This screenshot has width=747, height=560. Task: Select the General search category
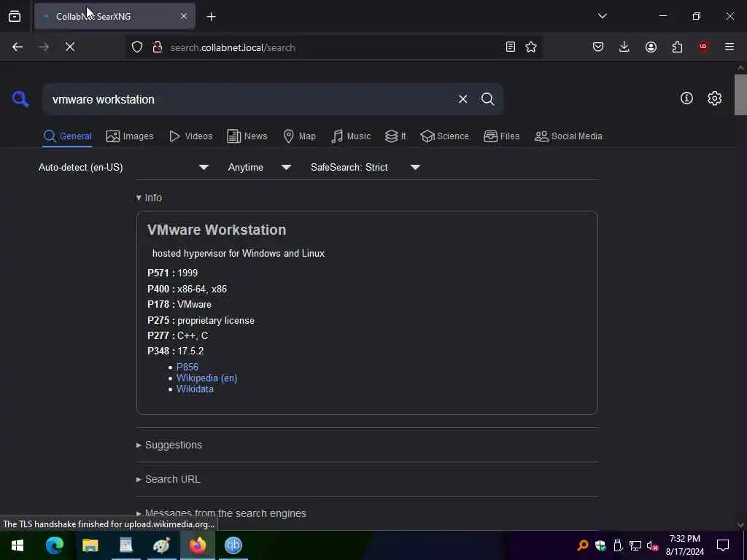click(x=67, y=136)
